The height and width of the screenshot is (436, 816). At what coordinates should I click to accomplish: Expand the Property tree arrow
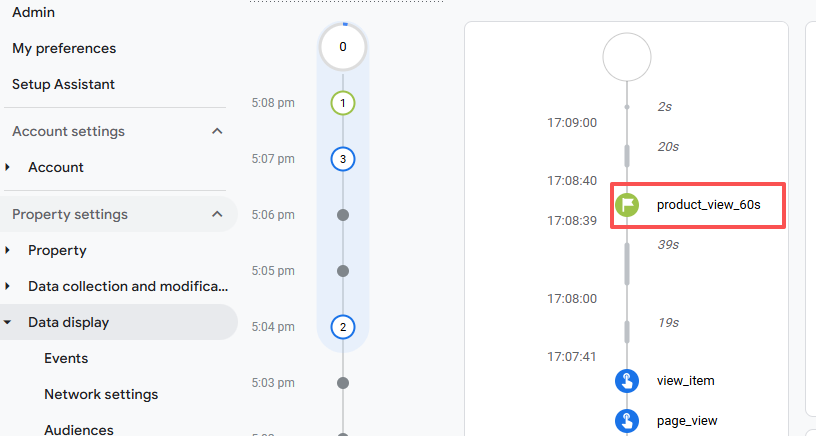click(x=8, y=250)
